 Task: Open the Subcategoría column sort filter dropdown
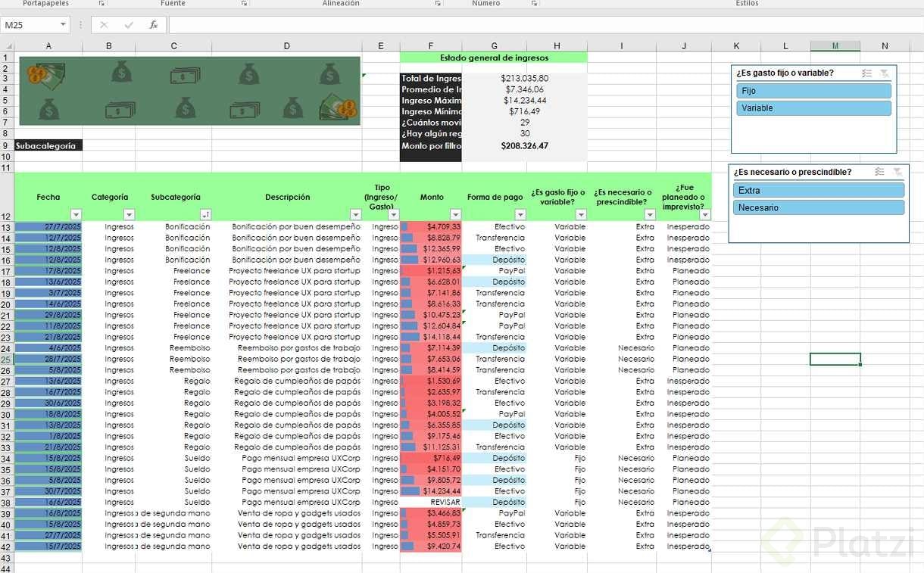point(205,215)
